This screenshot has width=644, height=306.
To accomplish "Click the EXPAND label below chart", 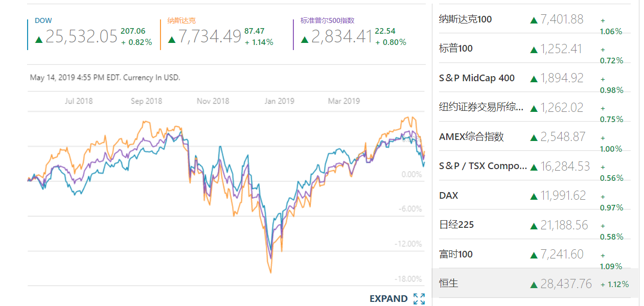I will coord(388,299).
